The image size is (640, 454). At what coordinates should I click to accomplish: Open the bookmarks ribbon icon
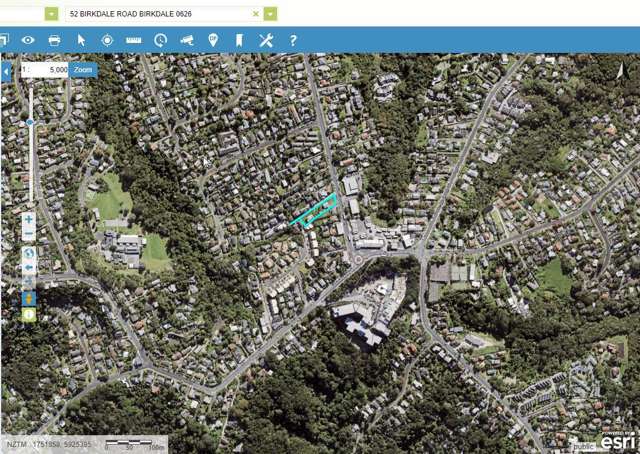(239, 40)
